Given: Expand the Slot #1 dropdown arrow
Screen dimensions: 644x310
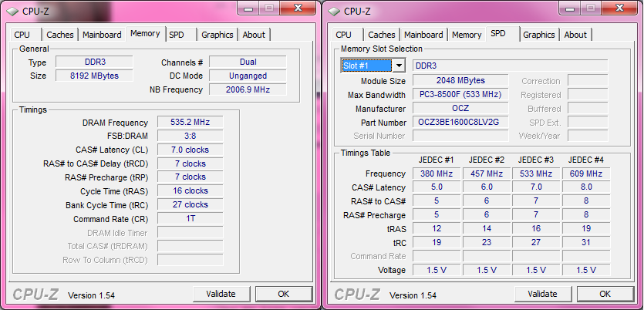Looking at the screenshot, I should click(399, 66).
